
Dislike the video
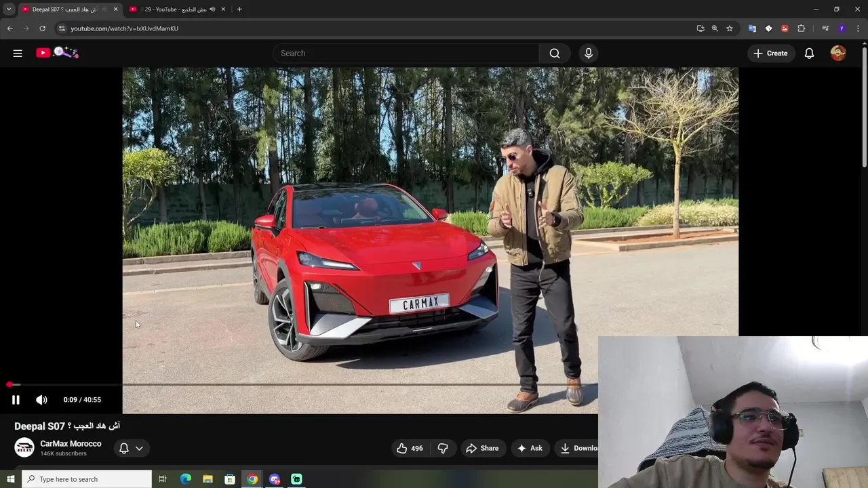443,448
